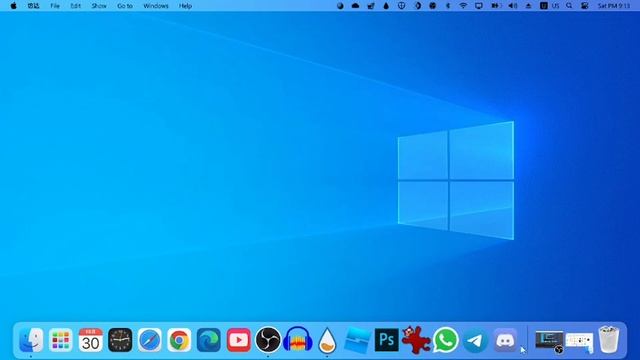Open Finder from the dock
Screen dimensions: 640x360
31,340
